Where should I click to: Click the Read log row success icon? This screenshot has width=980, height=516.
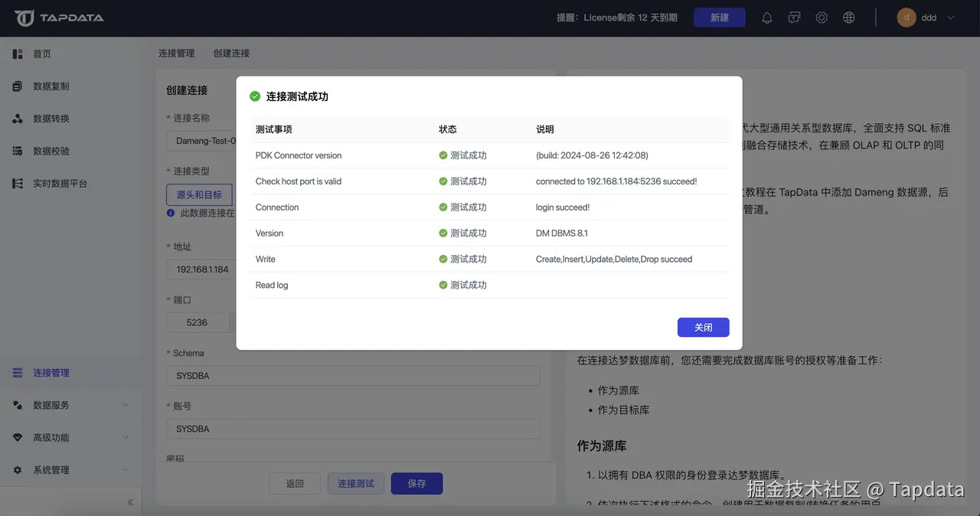click(x=443, y=285)
